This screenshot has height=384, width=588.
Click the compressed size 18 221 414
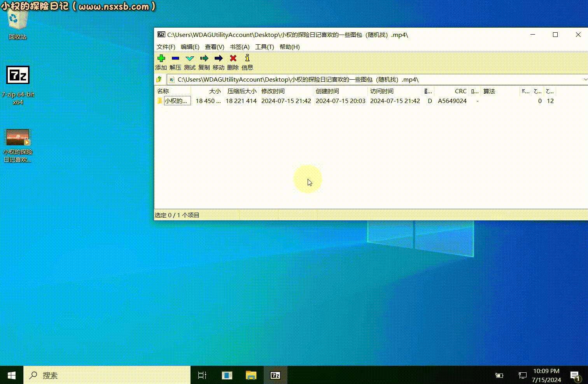click(x=241, y=101)
